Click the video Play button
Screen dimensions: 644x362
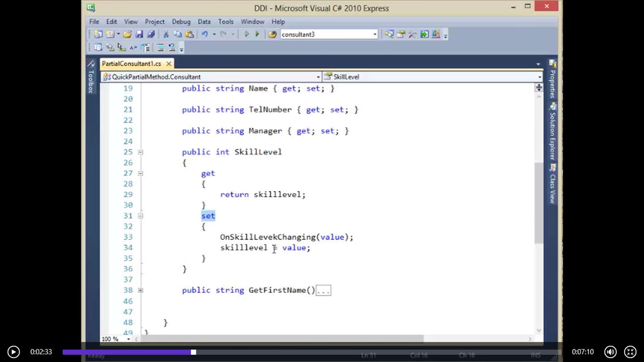(13, 352)
